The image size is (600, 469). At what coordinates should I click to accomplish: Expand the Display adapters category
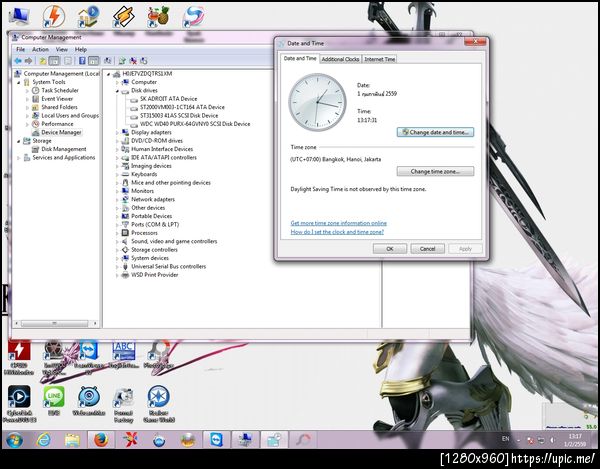click(x=117, y=132)
